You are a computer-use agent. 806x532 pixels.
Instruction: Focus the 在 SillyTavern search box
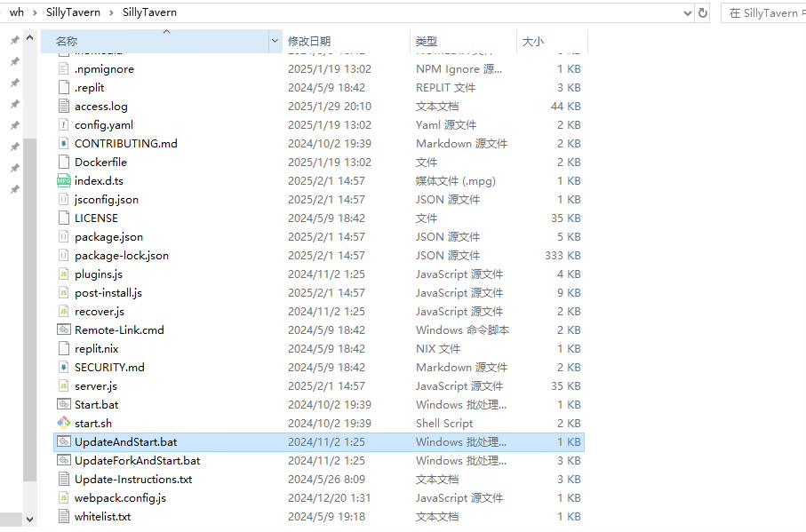[764, 12]
